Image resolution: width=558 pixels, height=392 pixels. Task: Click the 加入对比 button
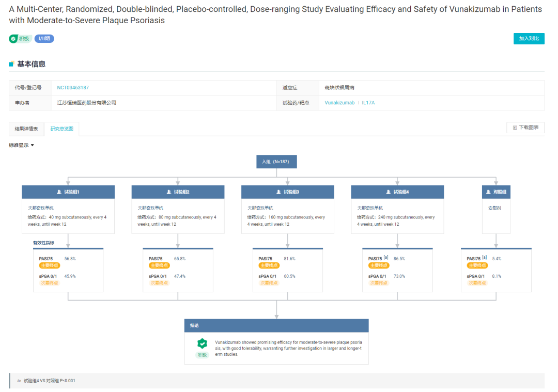pyautogui.click(x=529, y=38)
